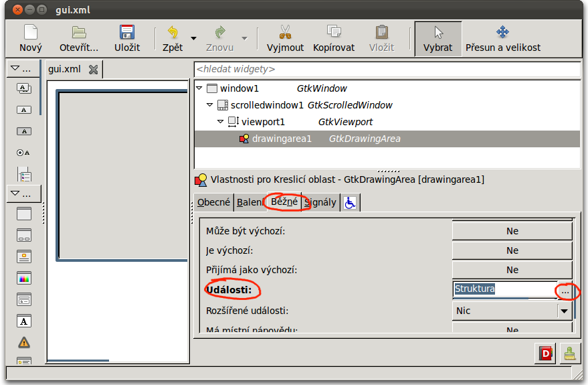
Task: Pick the plain white letter-A button palette widget
Action: [23, 110]
